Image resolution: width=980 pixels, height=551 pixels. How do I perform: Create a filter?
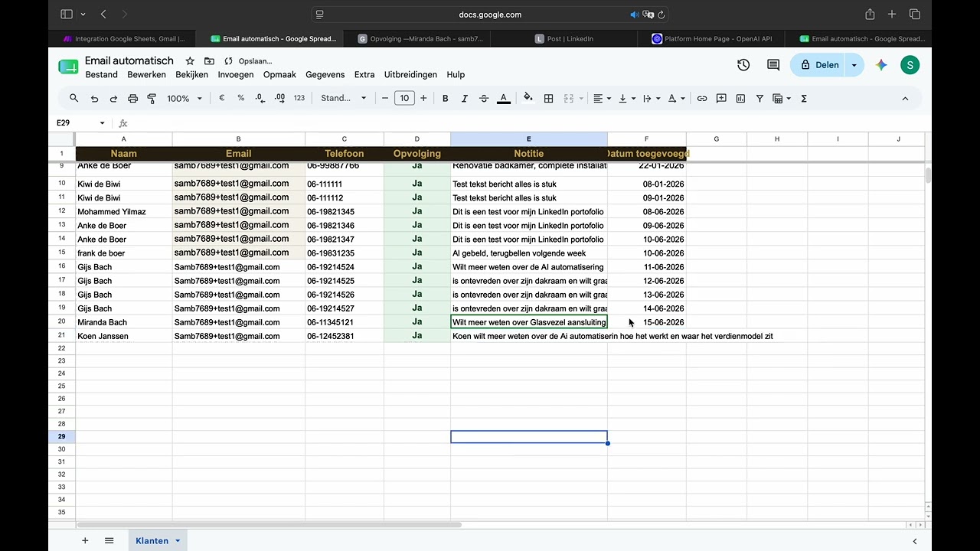[759, 98]
